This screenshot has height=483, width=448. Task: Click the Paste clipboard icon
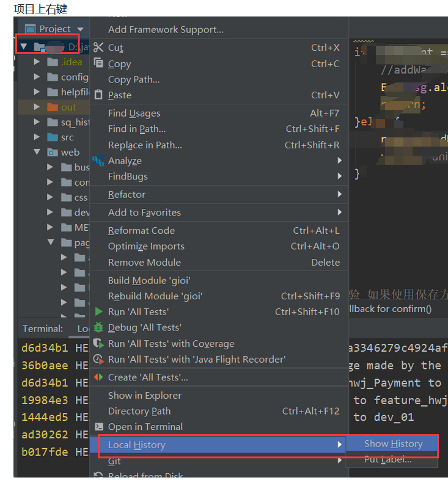[x=98, y=94]
